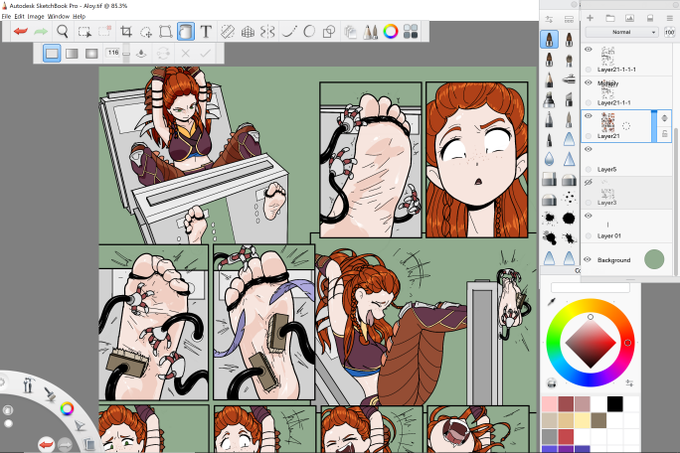Click the fill tolerance value 116
The image size is (680, 453).
[113, 52]
